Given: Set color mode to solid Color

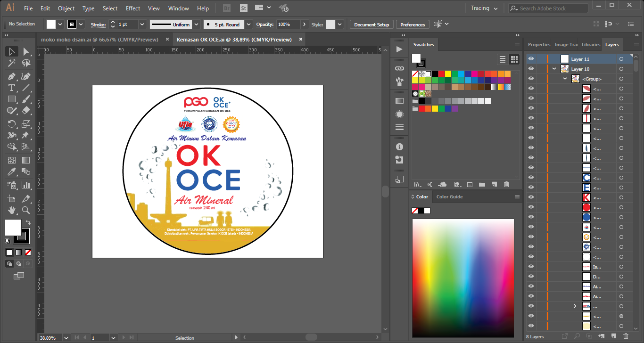Looking at the screenshot, I should click(x=9, y=252).
